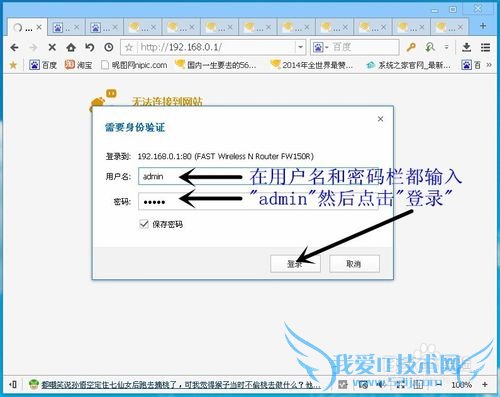Expand the small toolbar overflow arrow

coord(446,47)
